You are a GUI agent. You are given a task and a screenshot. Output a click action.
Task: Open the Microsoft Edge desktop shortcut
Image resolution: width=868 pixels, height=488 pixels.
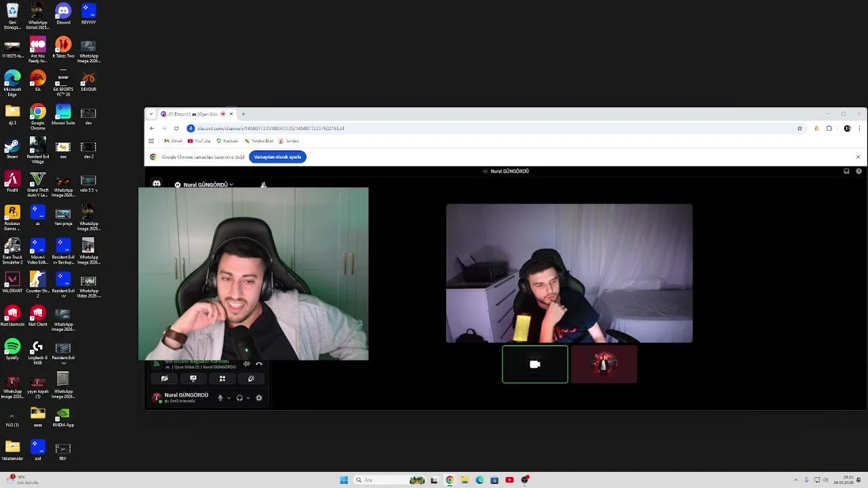[12, 82]
